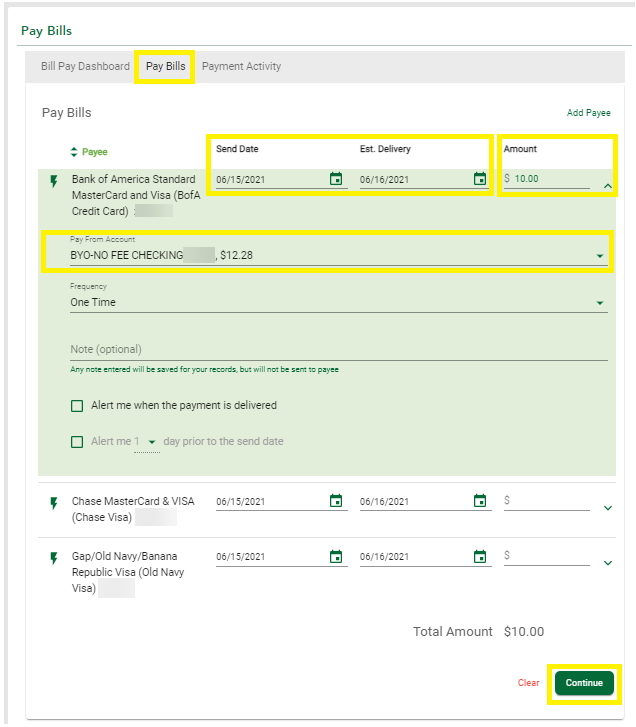Open Send Date calendar for Old Navy Visa
This screenshot has height=727, width=636.
[336, 556]
